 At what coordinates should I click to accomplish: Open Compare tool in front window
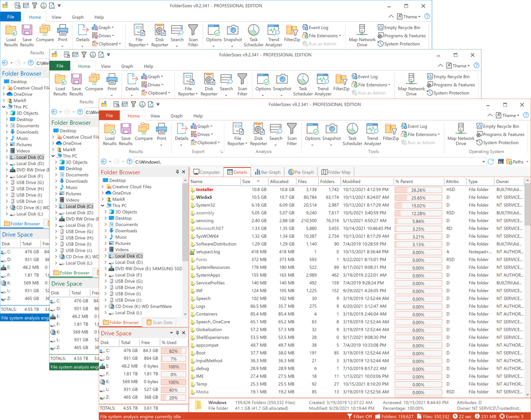tap(143, 132)
